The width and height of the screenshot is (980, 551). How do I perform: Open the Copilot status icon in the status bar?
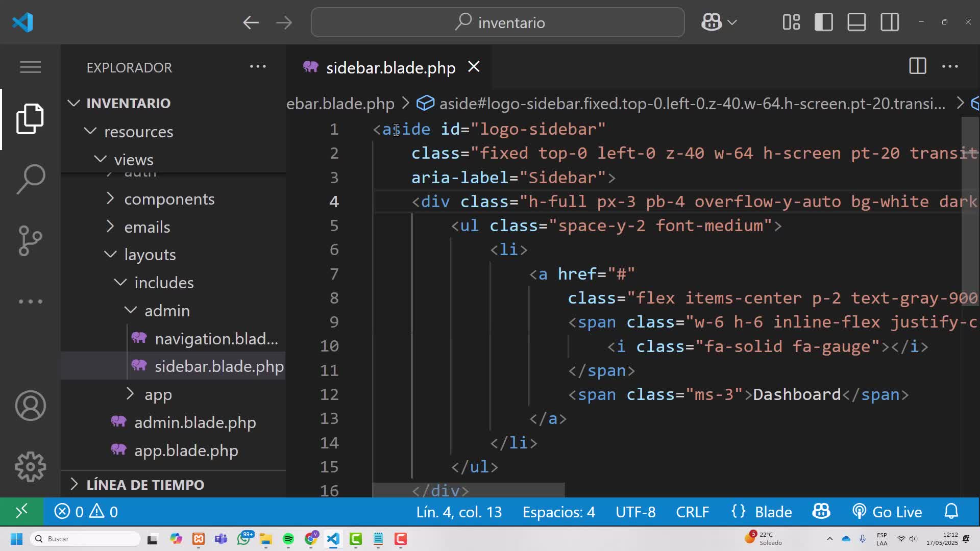(x=821, y=512)
